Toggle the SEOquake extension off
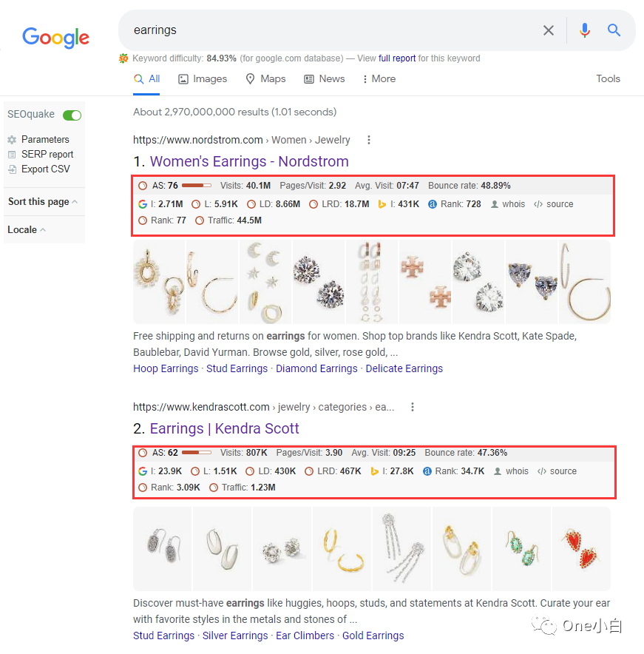Viewport: 644px width, 654px height. tap(72, 115)
